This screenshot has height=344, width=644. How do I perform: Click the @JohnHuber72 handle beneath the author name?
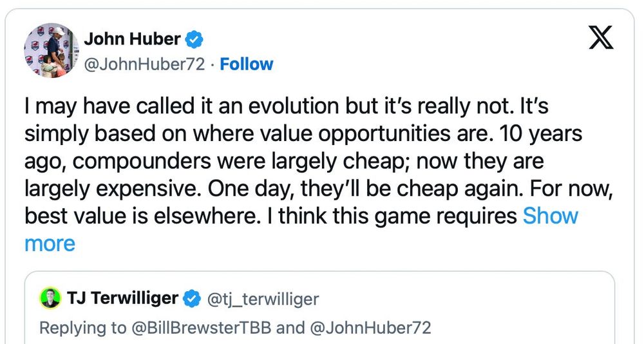pyautogui.click(x=144, y=64)
